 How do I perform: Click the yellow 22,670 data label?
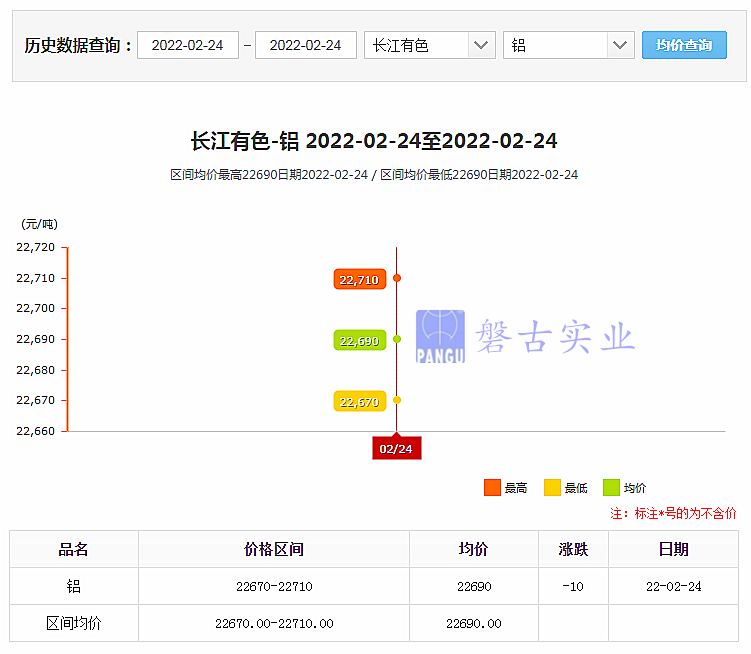click(x=359, y=402)
